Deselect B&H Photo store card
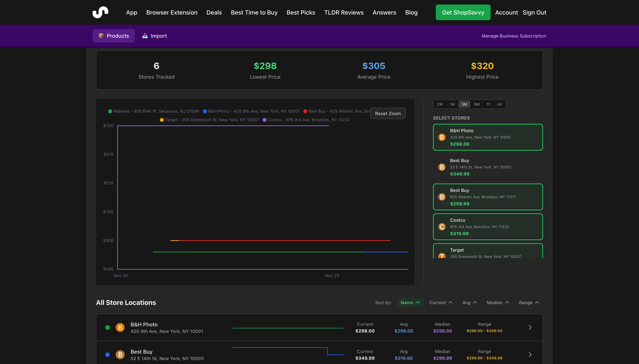The height and width of the screenshot is (364, 639). coord(488,137)
